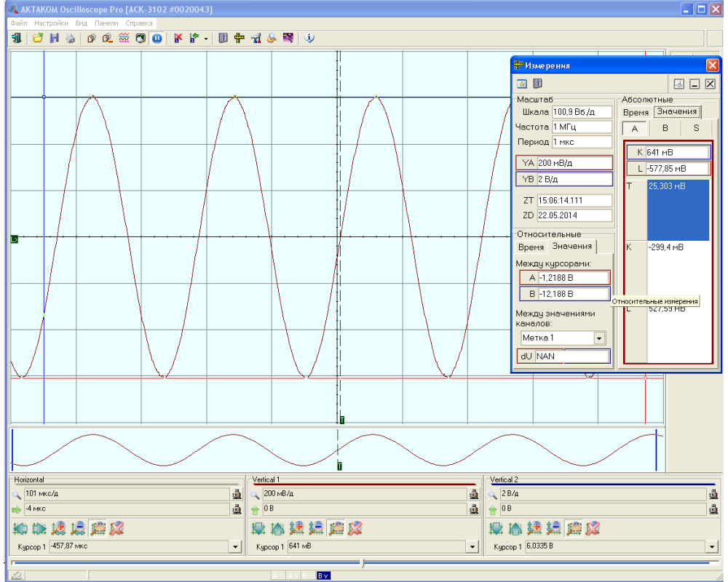This screenshot has height=582, width=728.
Task: Click the horizontal position slider at bottom
Action: coord(363,563)
